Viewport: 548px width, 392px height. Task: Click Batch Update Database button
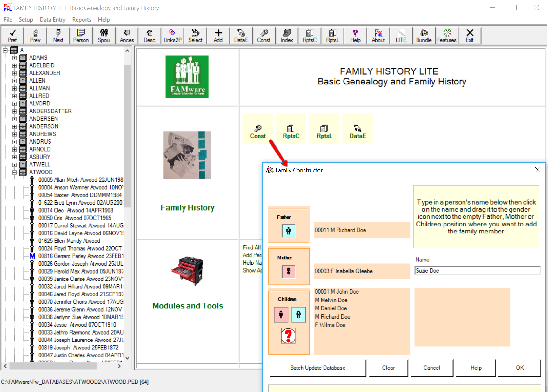pyautogui.click(x=318, y=368)
